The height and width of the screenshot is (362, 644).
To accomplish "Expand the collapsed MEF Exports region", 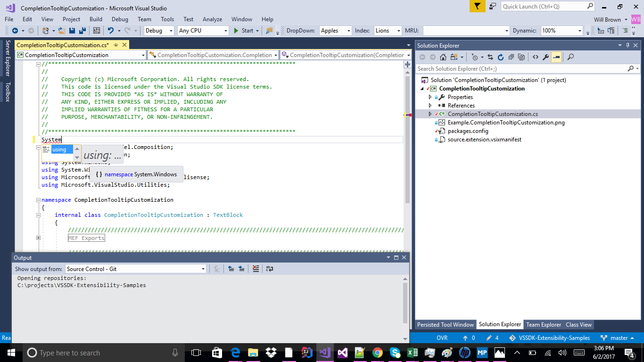I will 38,238.
